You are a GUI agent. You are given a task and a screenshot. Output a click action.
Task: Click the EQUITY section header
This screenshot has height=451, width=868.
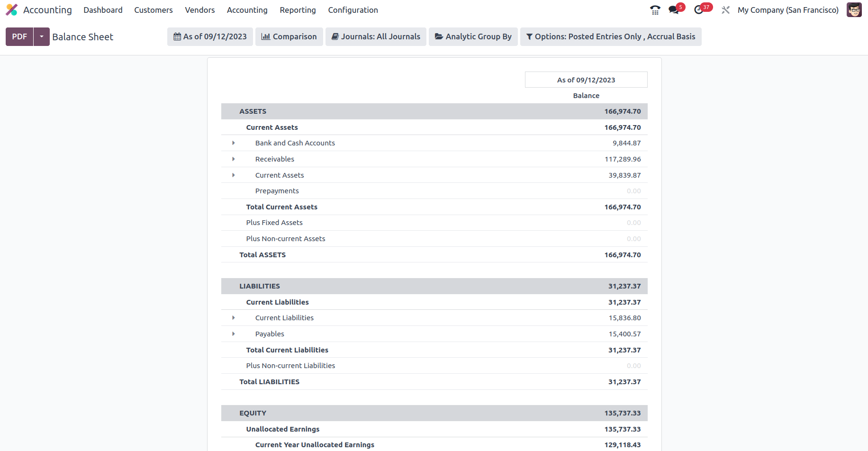[x=434, y=413]
